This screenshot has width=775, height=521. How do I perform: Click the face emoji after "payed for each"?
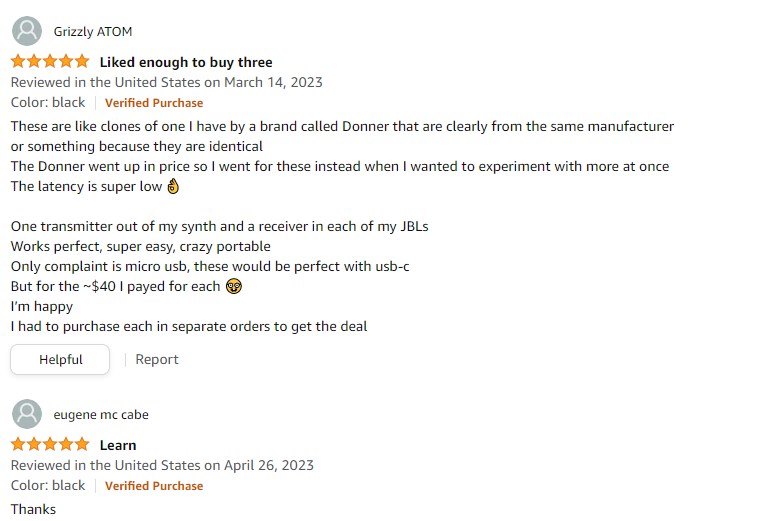click(x=234, y=286)
